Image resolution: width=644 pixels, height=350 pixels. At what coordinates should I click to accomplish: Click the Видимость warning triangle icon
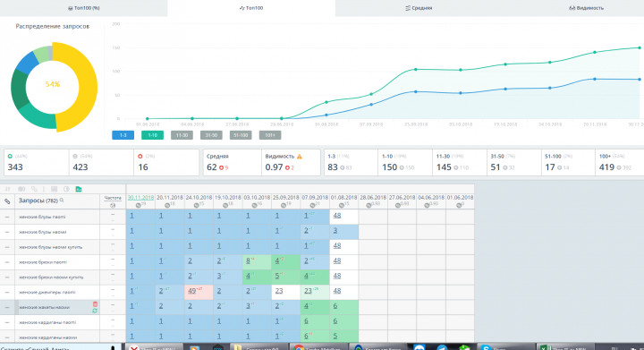pos(300,157)
